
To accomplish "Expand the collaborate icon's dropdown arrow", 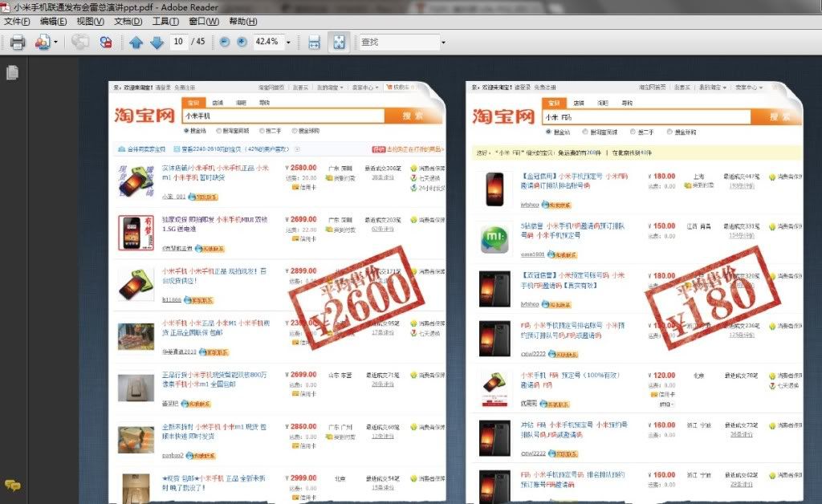I will [x=55, y=42].
